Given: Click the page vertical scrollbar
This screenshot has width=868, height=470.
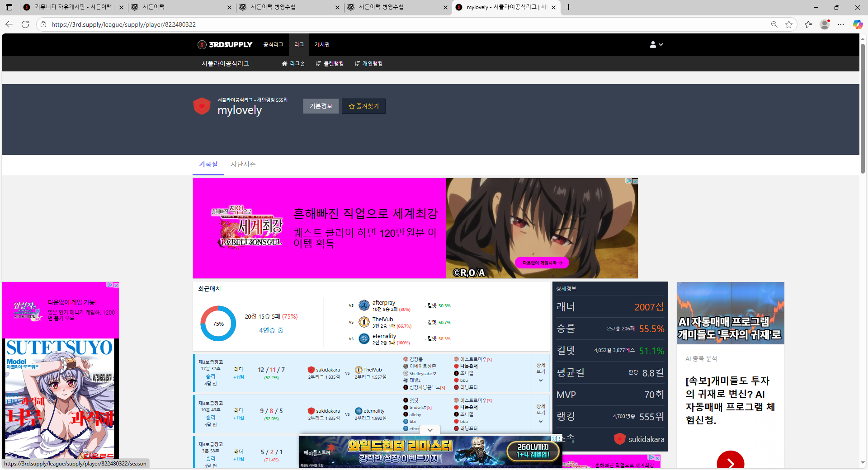Looking at the screenshot, I should point(863,108).
